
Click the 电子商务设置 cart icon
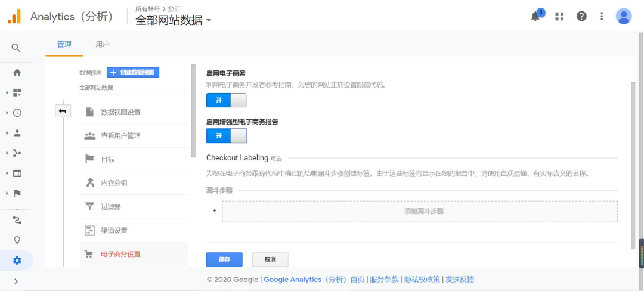pos(89,254)
